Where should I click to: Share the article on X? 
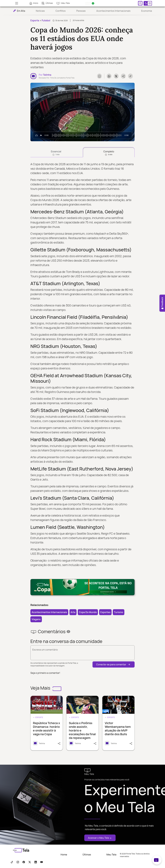[116, 76]
